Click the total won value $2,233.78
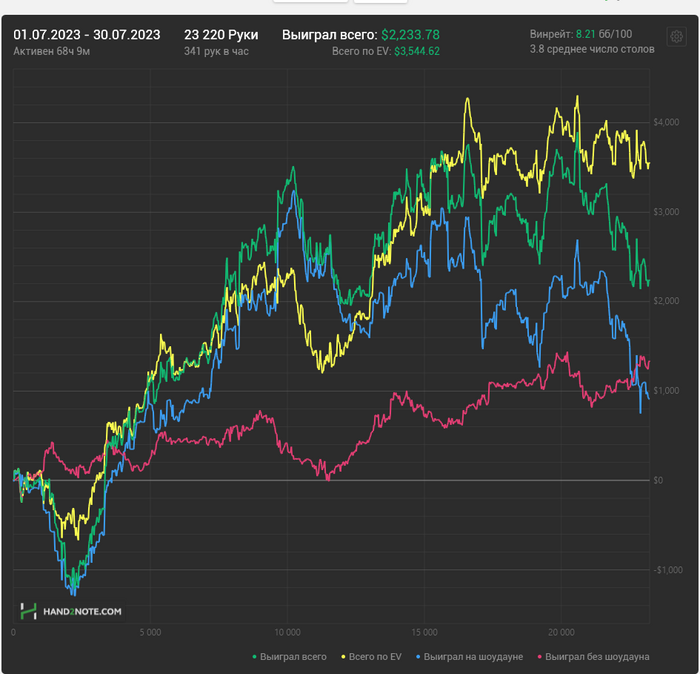The height and width of the screenshot is (674, 700). point(410,35)
